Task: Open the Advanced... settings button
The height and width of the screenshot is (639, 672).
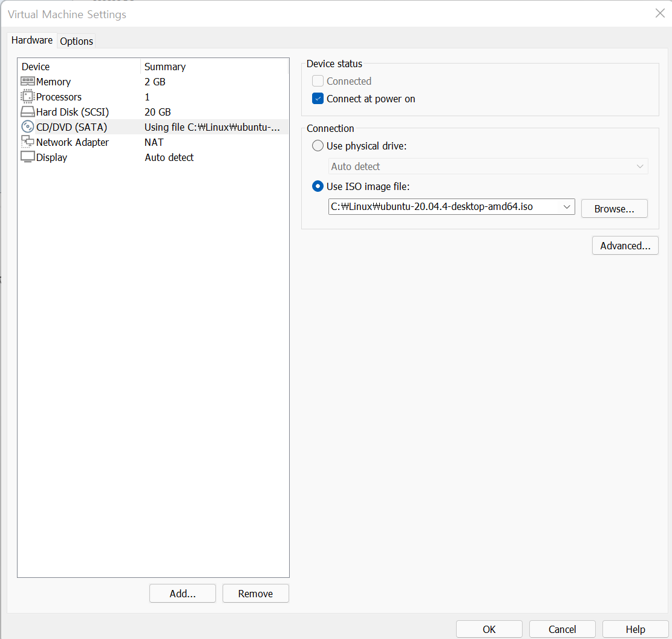Action: [x=625, y=246]
